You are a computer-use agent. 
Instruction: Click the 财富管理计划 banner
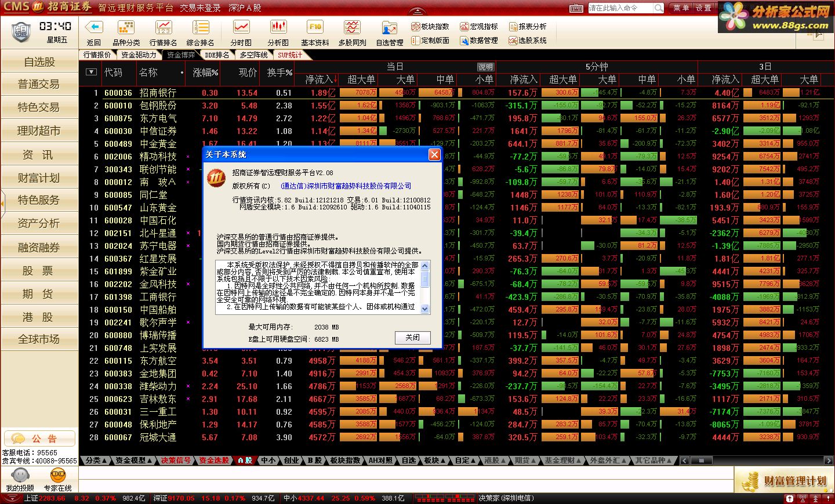785,481
